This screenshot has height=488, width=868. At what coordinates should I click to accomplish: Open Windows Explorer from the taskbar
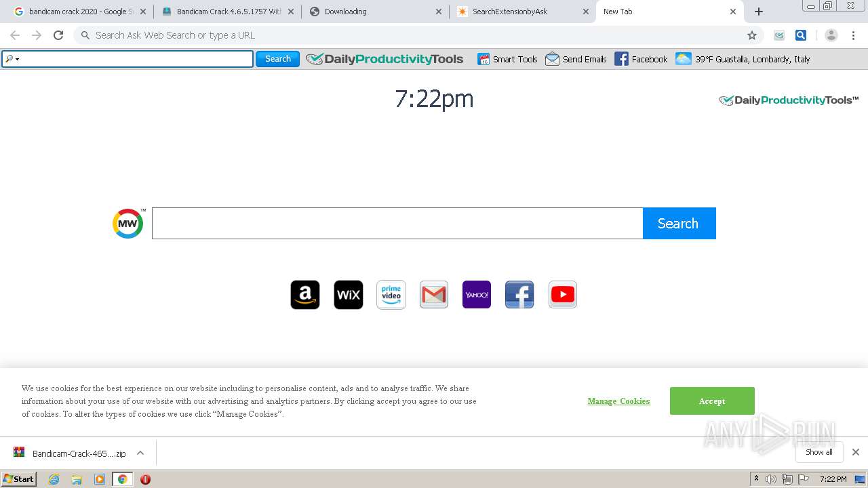pos(77,479)
